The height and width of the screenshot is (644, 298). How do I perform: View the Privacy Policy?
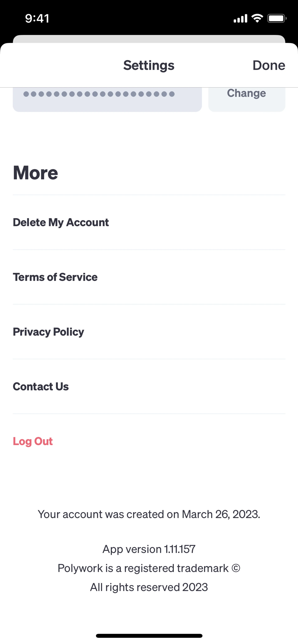[x=48, y=332]
